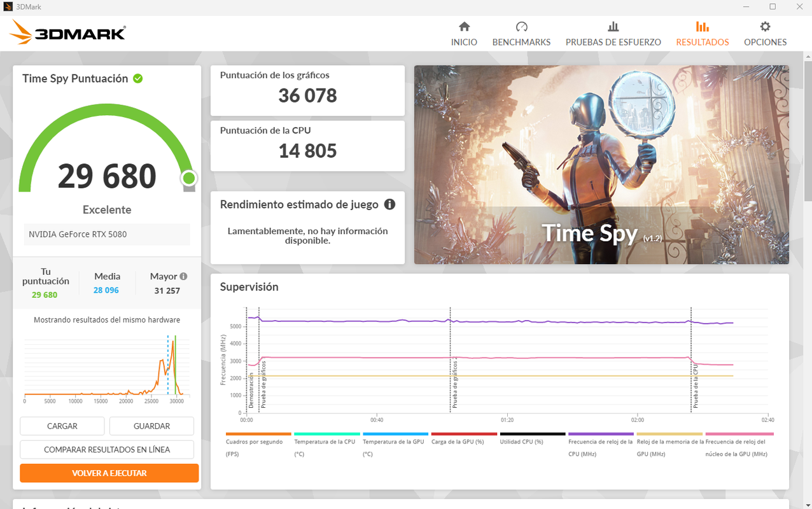Select the RESULTADOS tab
Viewport: 812px width, 509px height.
[703, 34]
